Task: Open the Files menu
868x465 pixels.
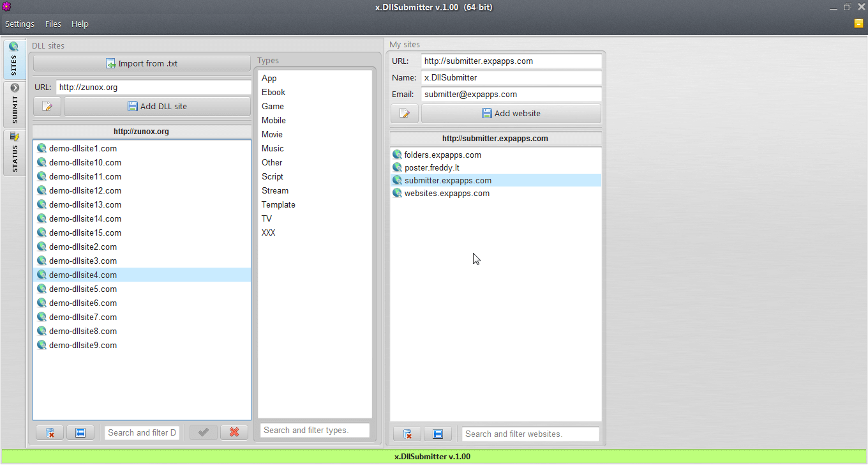Action: point(53,24)
